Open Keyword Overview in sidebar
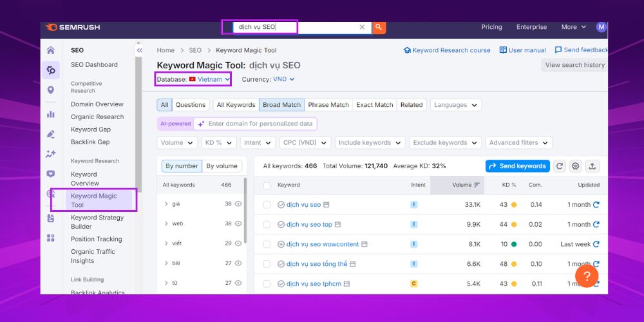Viewport: 644px width, 322px height. [x=85, y=178]
